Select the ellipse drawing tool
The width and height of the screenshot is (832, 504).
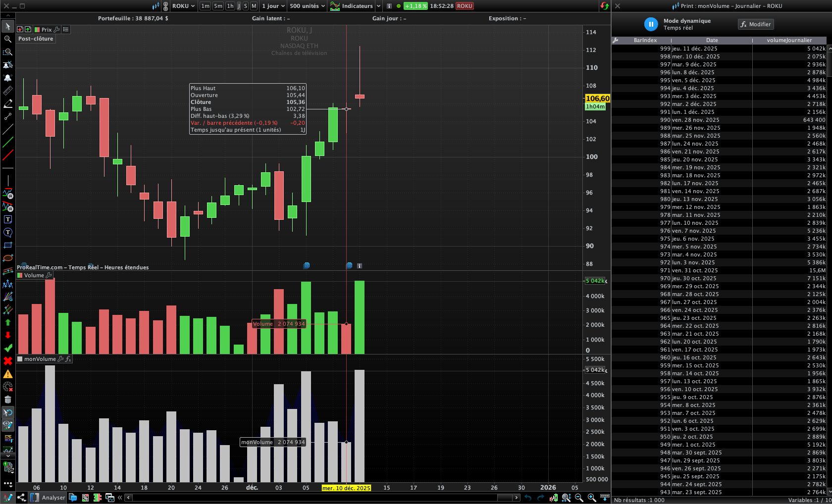pos(8,258)
